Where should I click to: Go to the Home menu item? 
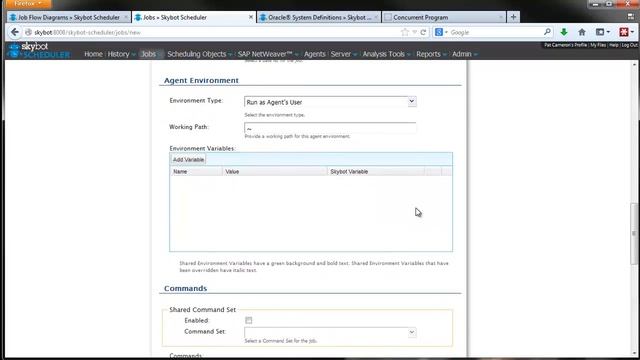93,54
